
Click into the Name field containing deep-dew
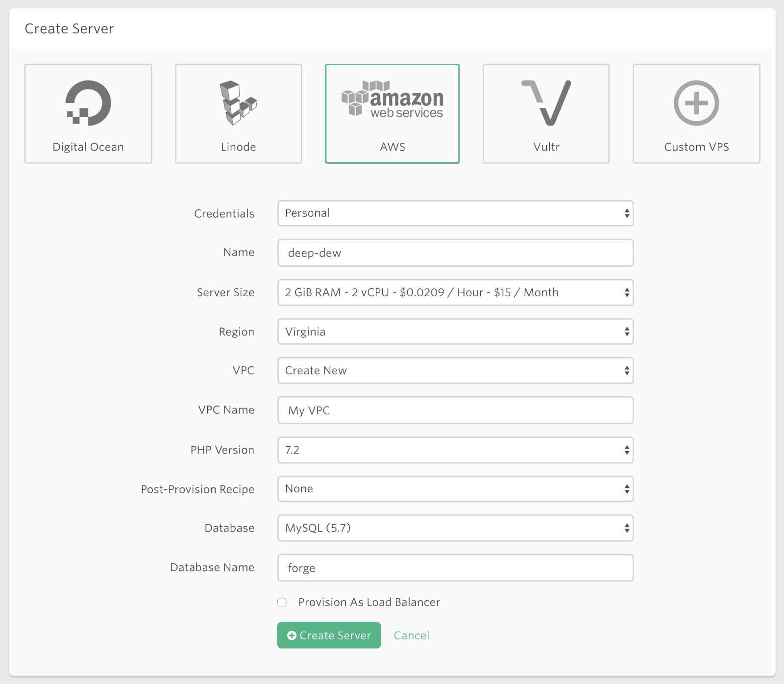pyautogui.click(x=455, y=253)
